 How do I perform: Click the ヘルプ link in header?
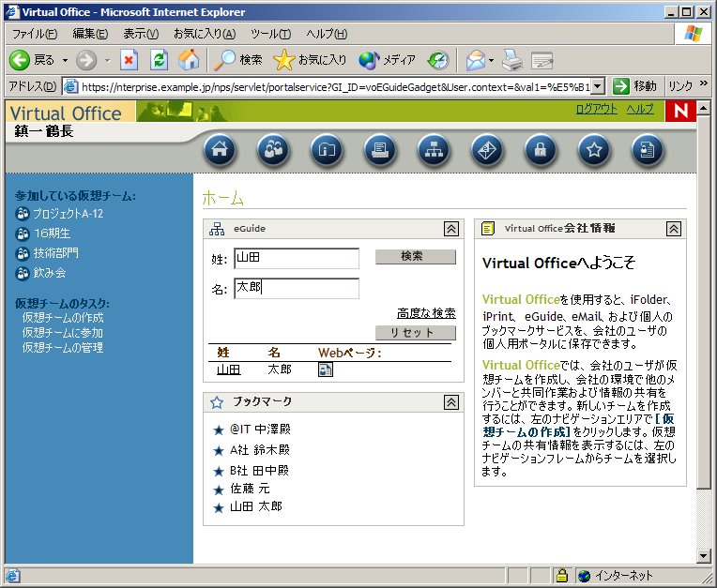640,109
